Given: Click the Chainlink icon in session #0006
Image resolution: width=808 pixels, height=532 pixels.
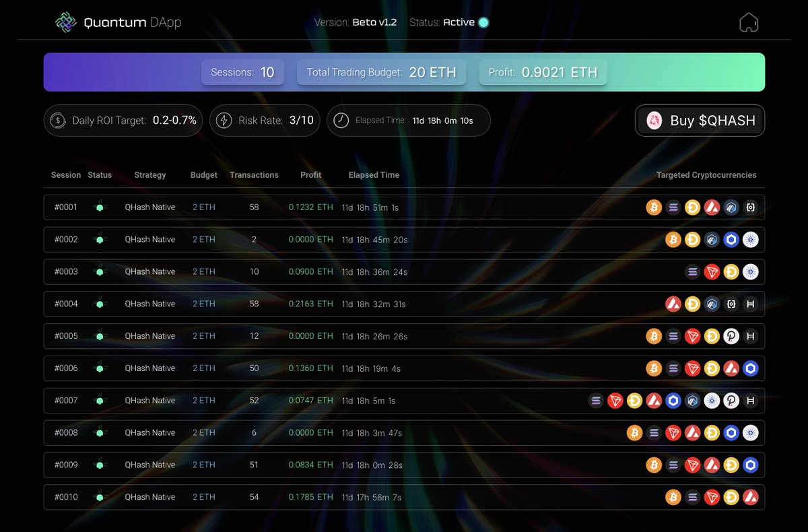Looking at the screenshot, I should coord(751,368).
